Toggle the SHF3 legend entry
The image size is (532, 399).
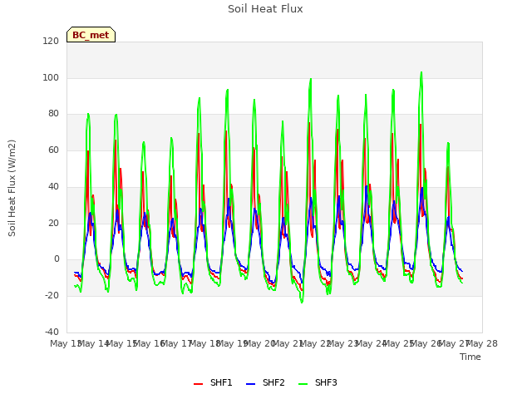[x=318, y=382]
